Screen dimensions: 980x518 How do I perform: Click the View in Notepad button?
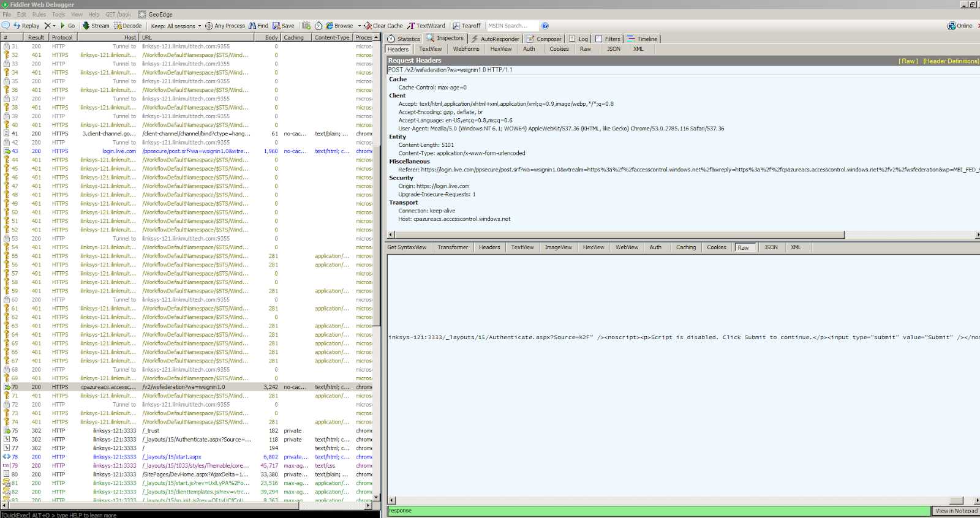click(956, 511)
